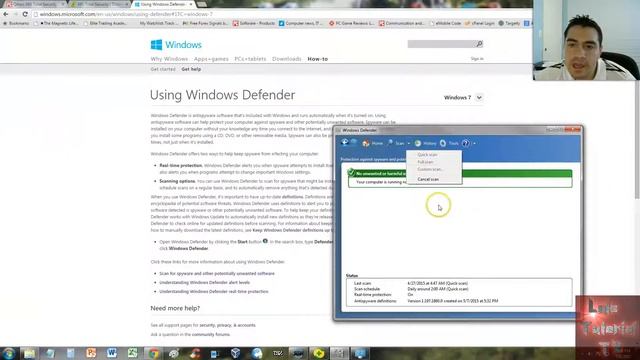
Task: Click the Windows logo on the page
Action: [x=176, y=44]
